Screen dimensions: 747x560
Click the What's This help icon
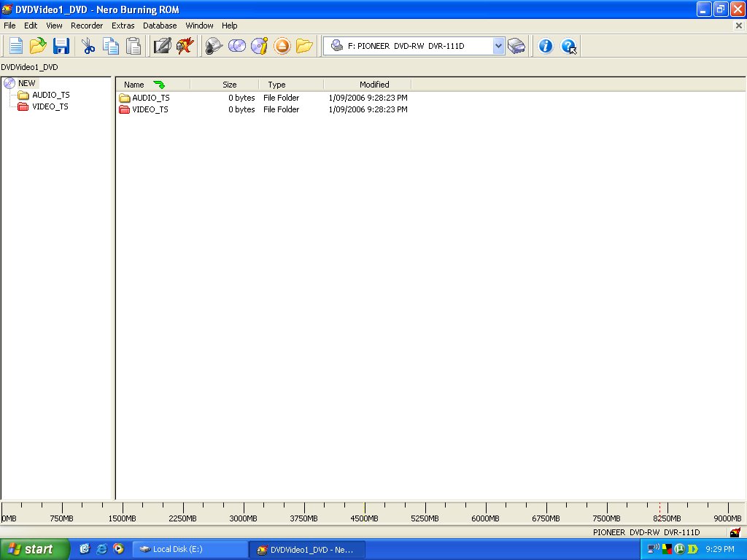568,46
